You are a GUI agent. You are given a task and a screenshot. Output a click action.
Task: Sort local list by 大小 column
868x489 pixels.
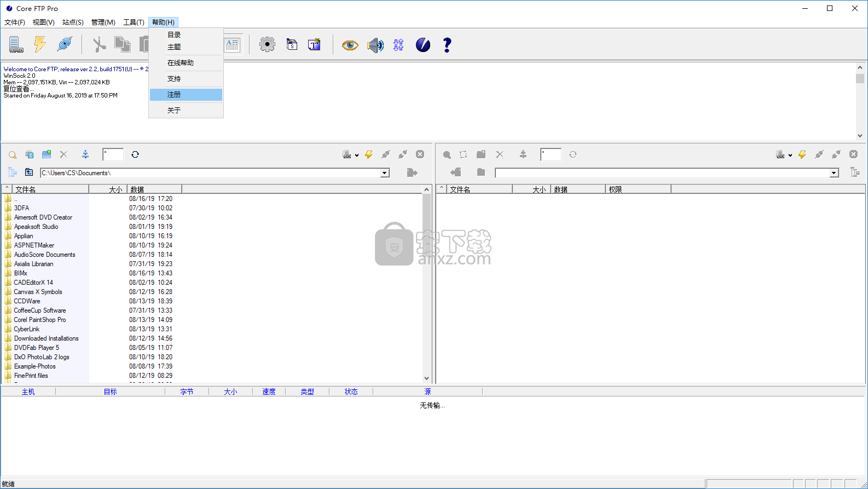(x=108, y=189)
